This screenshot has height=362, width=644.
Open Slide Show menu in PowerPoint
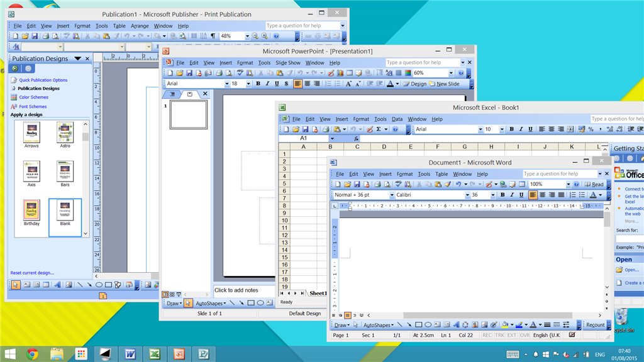point(288,63)
